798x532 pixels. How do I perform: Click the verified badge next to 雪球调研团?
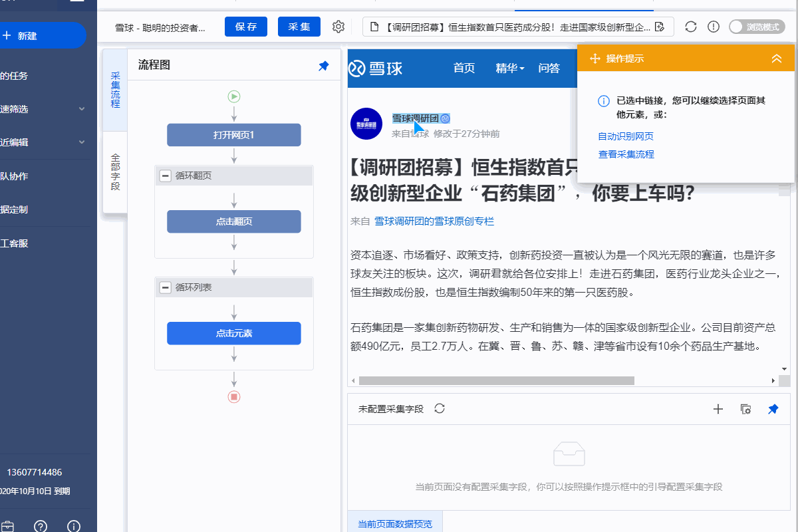[446, 118]
